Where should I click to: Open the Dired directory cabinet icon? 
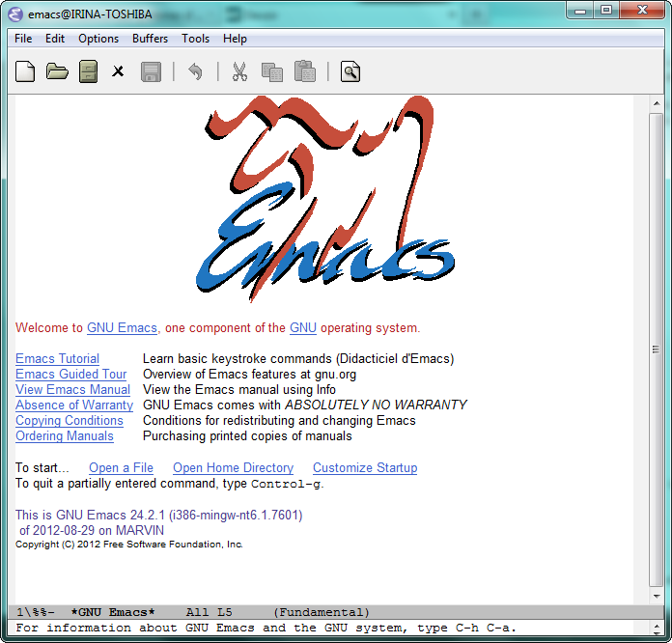88,71
